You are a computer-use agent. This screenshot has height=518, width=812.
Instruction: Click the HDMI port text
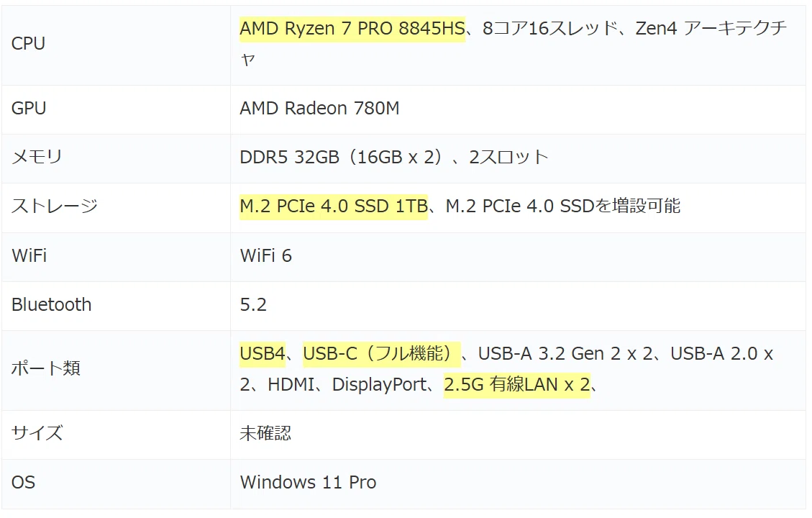point(291,384)
